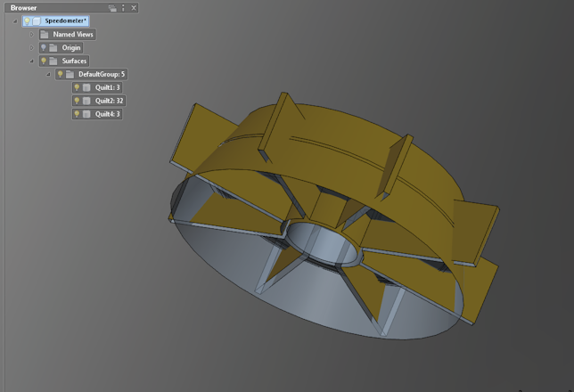Select the Quilt1: 3 label
Viewport: 574px width, 392px height.
[x=107, y=87]
